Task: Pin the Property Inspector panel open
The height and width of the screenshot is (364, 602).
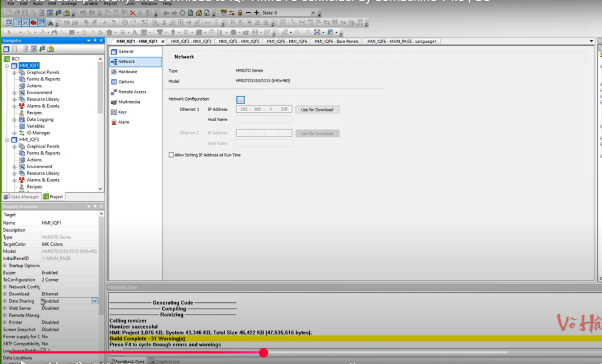Action: pos(94,206)
